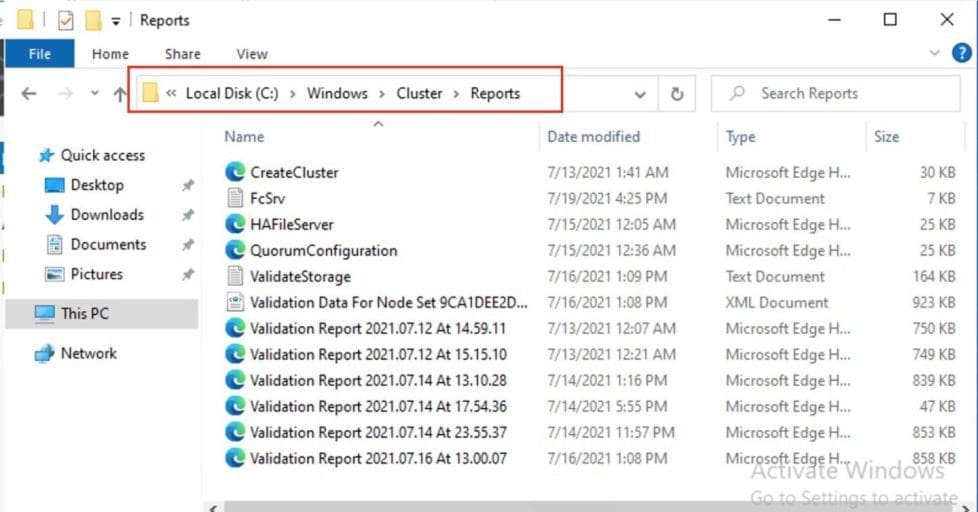The height and width of the screenshot is (512, 978).
Task: Open the Quick Access Toolbar customize dropdown
Action: pos(116,20)
